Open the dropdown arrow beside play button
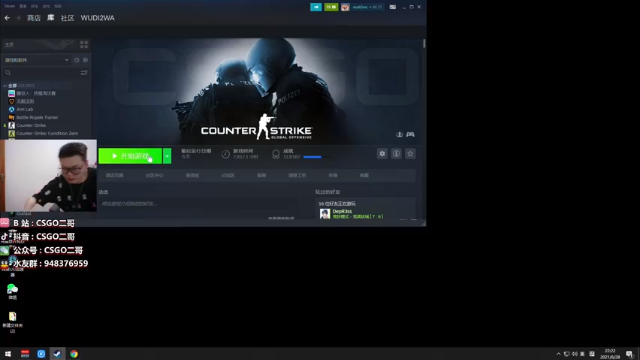This screenshot has width=640, height=360. pyautogui.click(x=167, y=156)
